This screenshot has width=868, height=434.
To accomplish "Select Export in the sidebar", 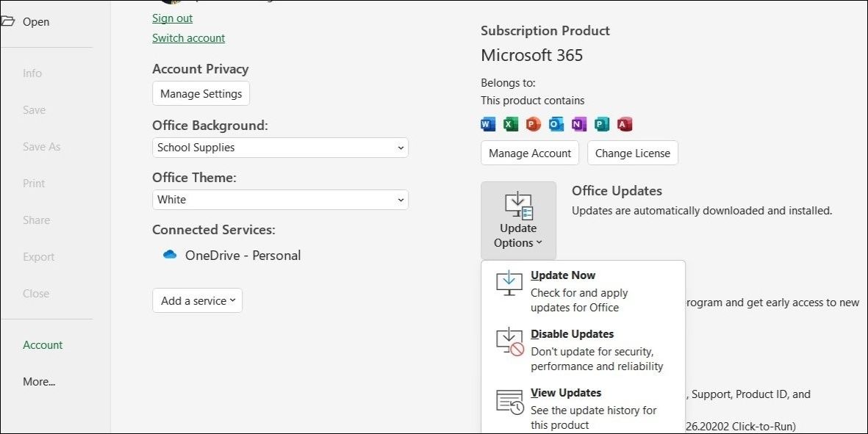I will tap(39, 256).
